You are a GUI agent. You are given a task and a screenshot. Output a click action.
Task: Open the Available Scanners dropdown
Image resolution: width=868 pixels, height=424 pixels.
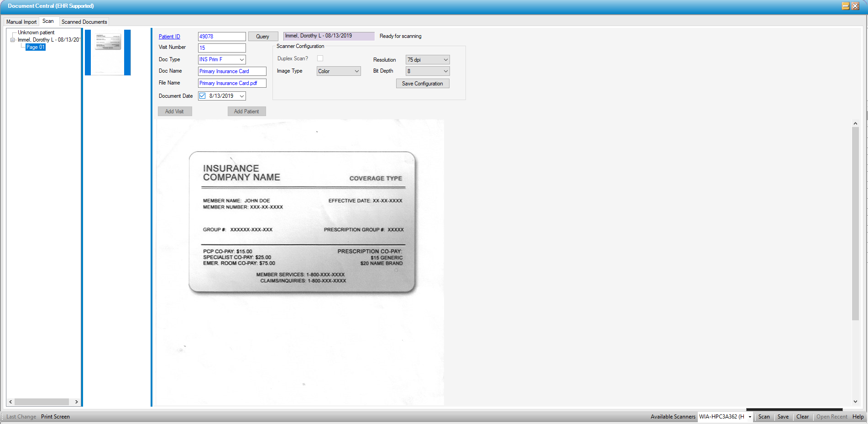749,417
